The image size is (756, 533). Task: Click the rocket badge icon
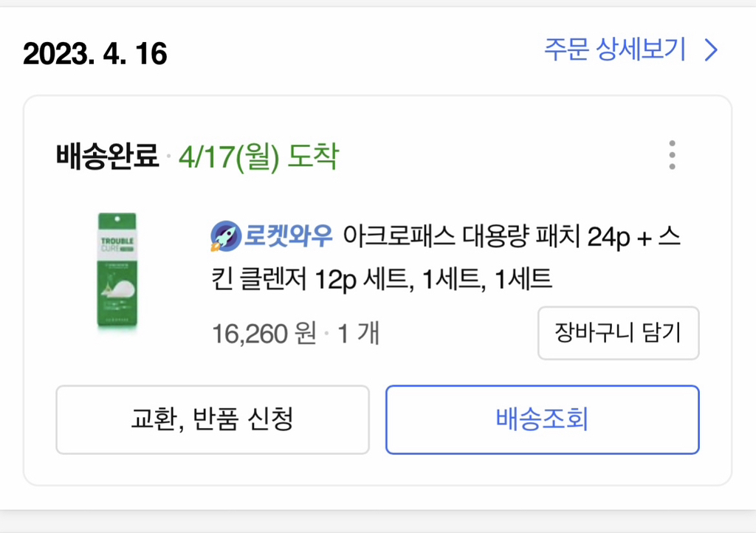(224, 235)
